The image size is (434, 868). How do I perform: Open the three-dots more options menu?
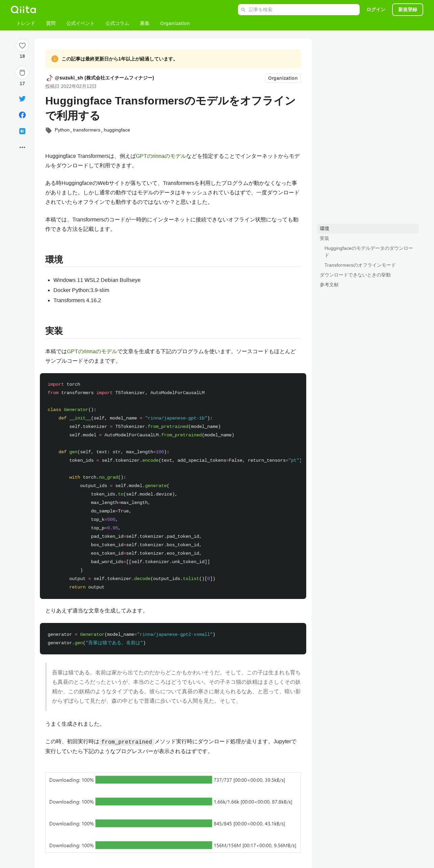coord(22,147)
